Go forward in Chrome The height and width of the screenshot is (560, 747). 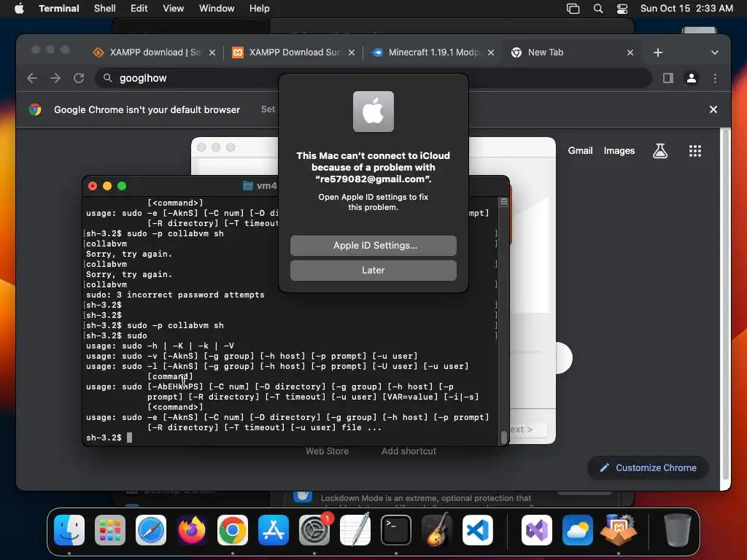pyautogui.click(x=55, y=78)
